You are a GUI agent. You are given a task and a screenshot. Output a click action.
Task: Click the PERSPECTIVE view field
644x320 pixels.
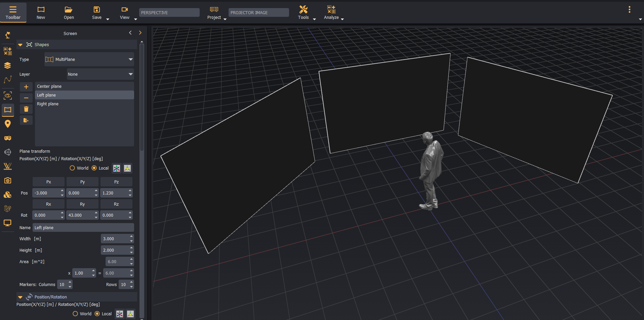169,12
